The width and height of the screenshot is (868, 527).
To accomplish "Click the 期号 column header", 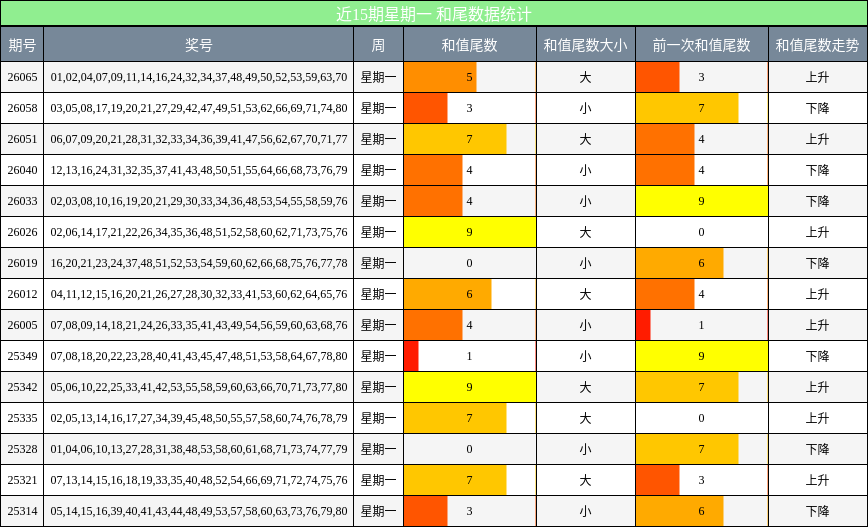I will click(22, 45).
